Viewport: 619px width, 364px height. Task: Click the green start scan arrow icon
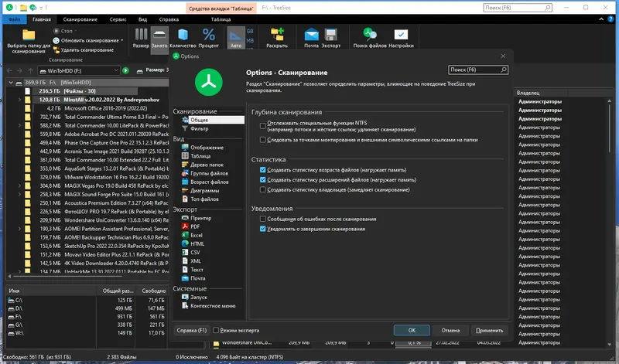[x=125, y=70]
